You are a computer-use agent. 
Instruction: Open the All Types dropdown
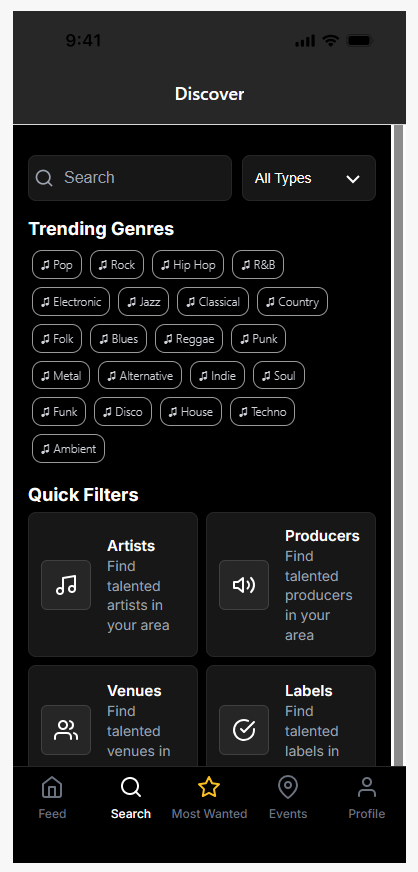tap(309, 178)
